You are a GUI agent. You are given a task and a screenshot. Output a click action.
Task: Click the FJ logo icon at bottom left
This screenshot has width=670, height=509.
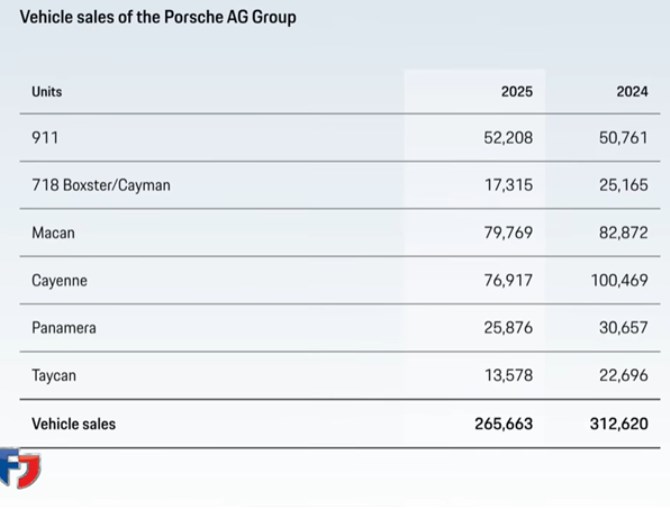click(x=18, y=467)
